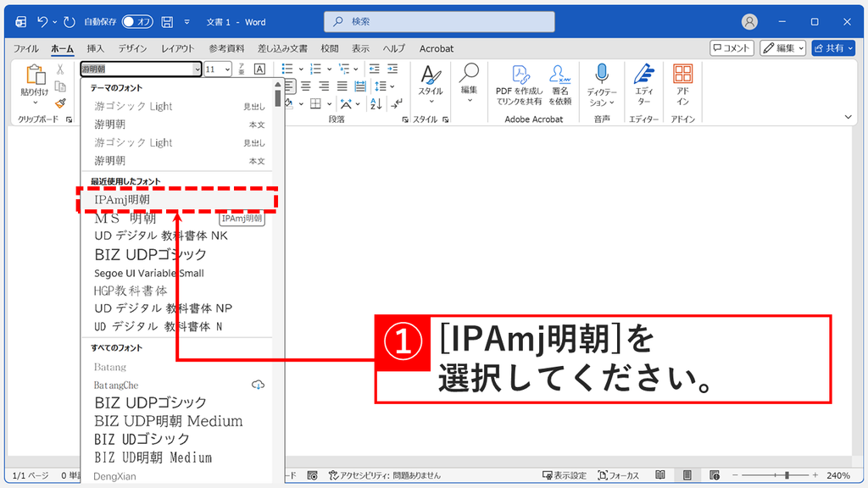Click the distributed alignment icon

click(x=360, y=86)
